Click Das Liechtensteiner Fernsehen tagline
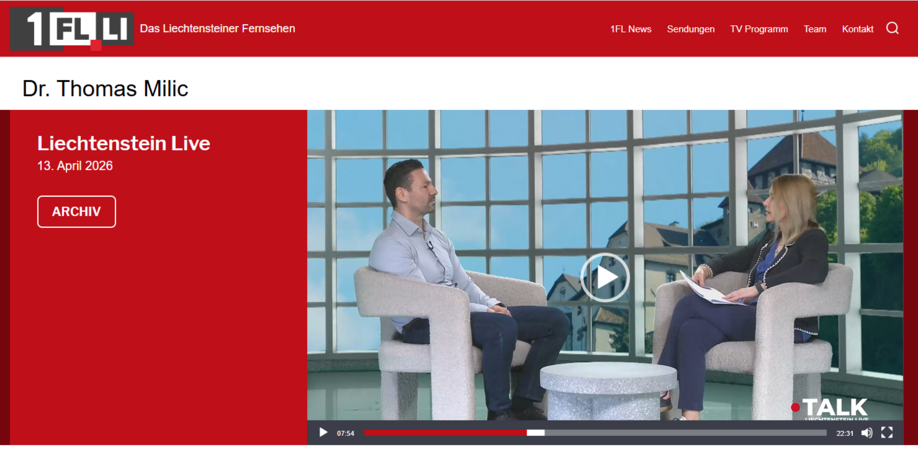Viewport: 918px width, 460px height. pyautogui.click(x=217, y=29)
